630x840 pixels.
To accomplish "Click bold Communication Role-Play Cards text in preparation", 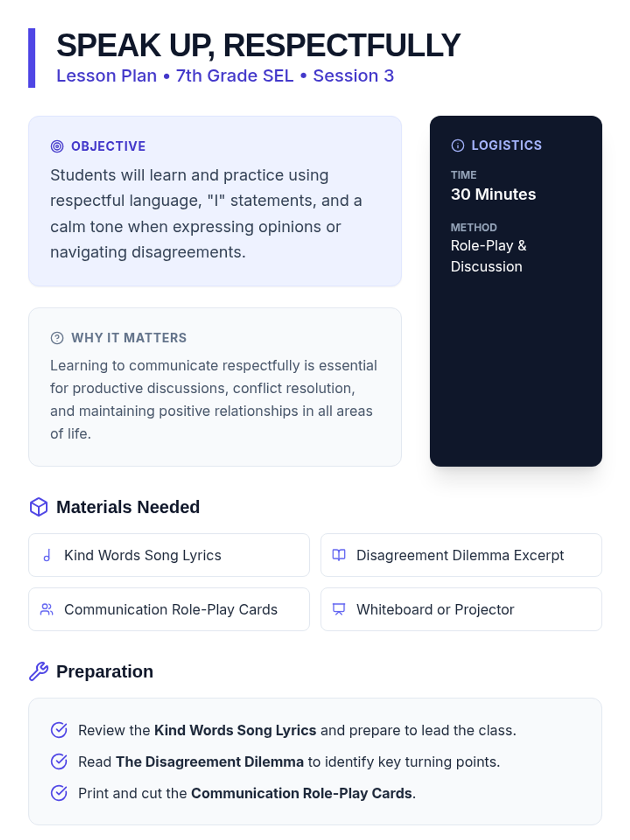I will tap(301, 793).
